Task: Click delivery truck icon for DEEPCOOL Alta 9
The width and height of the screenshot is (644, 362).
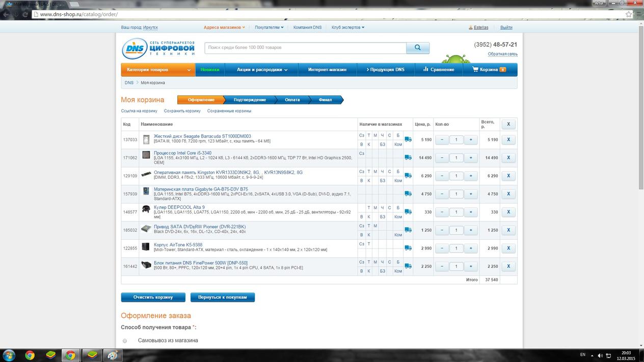Action: [x=408, y=212]
